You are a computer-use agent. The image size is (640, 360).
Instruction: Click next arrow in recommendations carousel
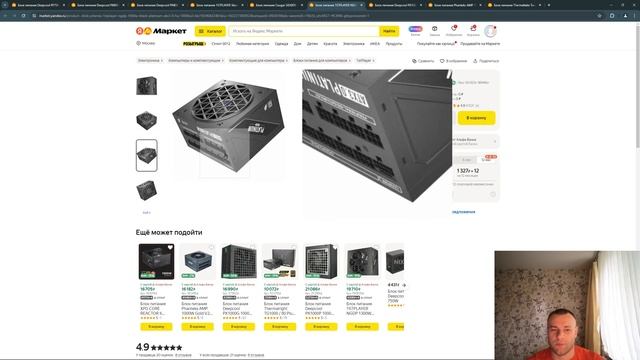pos(404,284)
